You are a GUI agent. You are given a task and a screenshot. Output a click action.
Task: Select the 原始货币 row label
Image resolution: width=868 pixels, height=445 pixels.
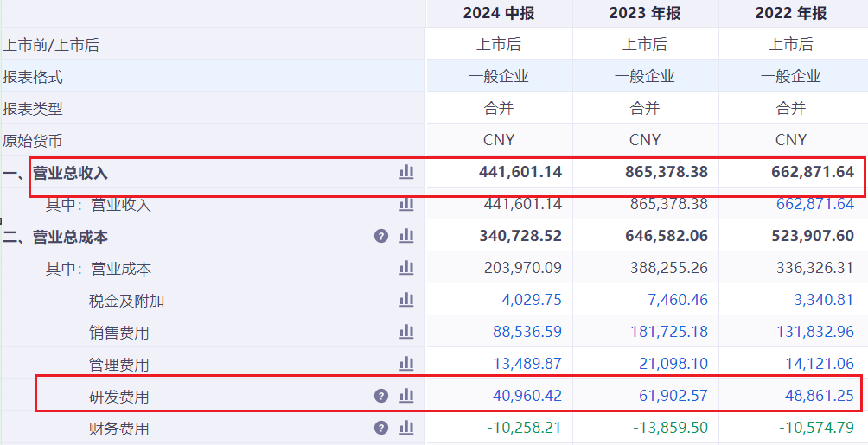tap(33, 141)
